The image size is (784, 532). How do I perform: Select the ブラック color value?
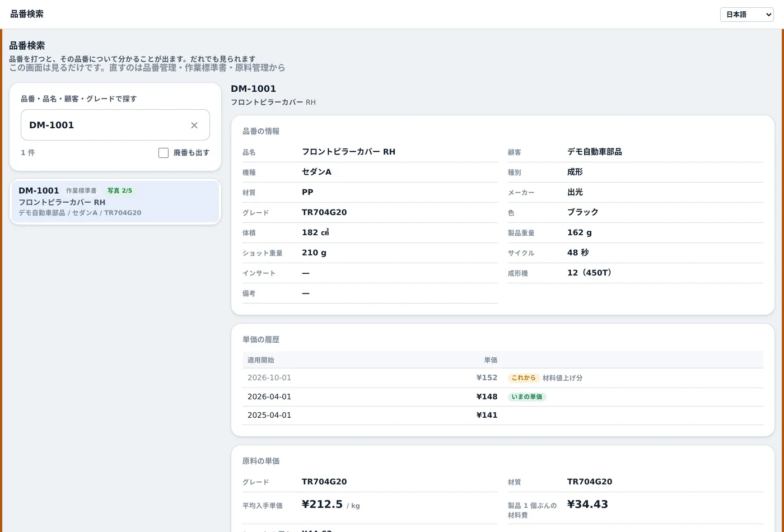point(583,212)
